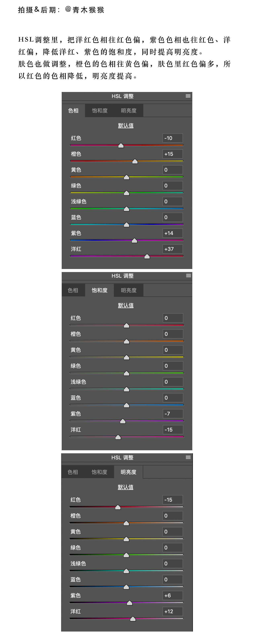This screenshot has width=255, height=644.
Task: Select 饱和度 tab in the third panel
Action: 99,472
